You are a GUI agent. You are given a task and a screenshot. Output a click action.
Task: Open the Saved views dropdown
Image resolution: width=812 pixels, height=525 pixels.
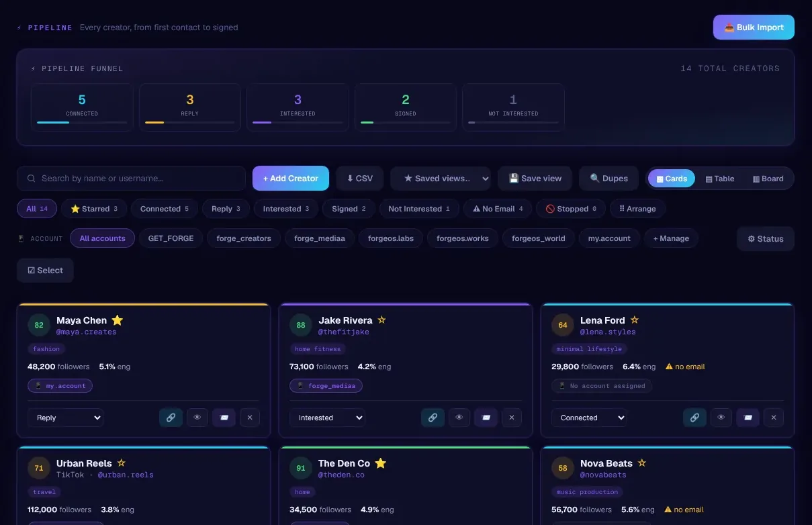(441, 179)
